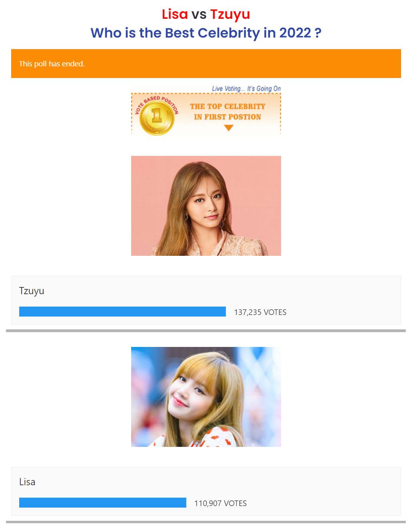Click the orange down-arrow in the banner
Viewport: 413px width, 532px height.
pos(228,128)
